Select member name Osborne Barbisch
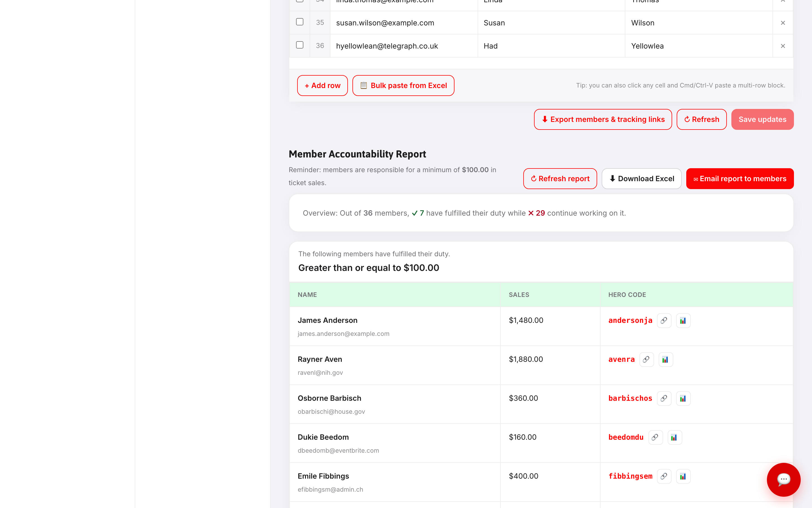 pyautogui.click(x=330, y=398)
